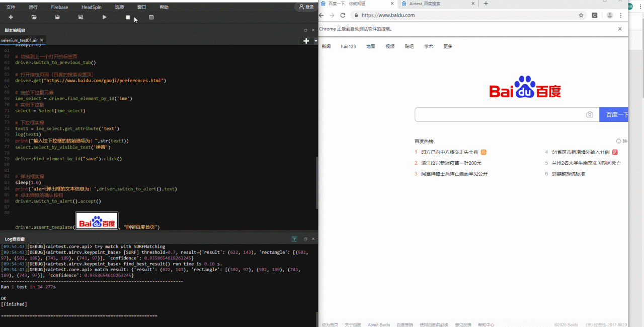Viewport: 644px width, 327px height.
Task: Click the 关于百度 footer link
Action: 353,324
